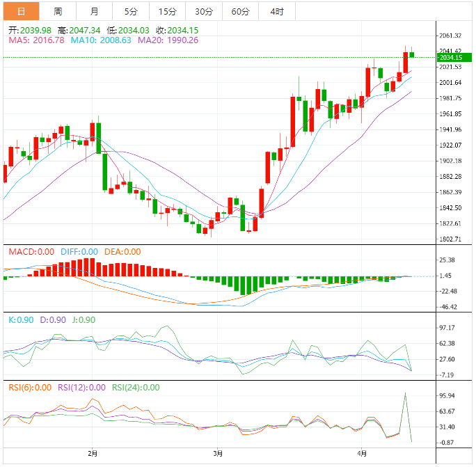Screen dimensions: 476x467
Task: Select the MA20: 1990.26 legend text
Action: tap(168, 40)
